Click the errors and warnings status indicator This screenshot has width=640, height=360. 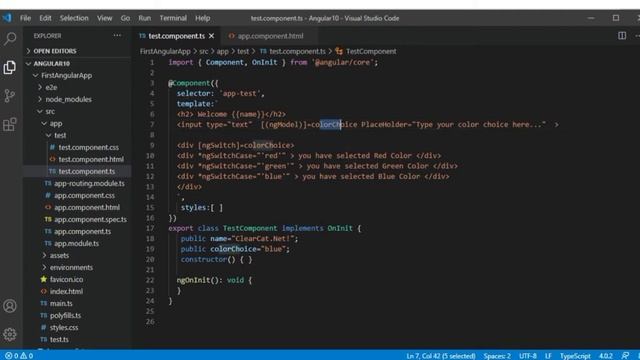[x=19, y=356]
